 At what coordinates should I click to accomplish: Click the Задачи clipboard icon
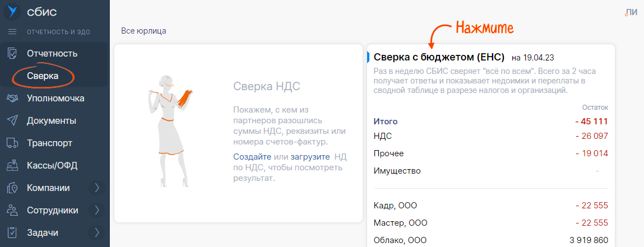[12, 232]
